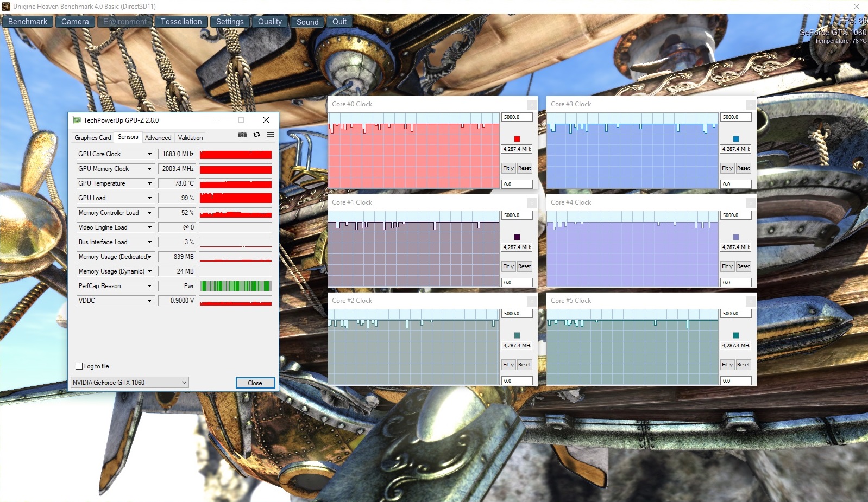The width and height of the screenshot is (868, 502).
Task: Switch to the Graphics Card tab
Action: tap(93, 138)
